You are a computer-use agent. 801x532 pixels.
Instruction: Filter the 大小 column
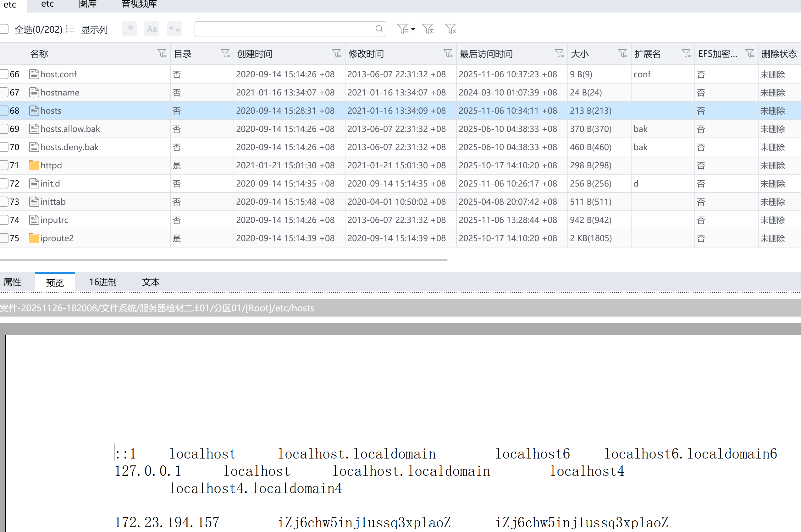pos(622,54)
